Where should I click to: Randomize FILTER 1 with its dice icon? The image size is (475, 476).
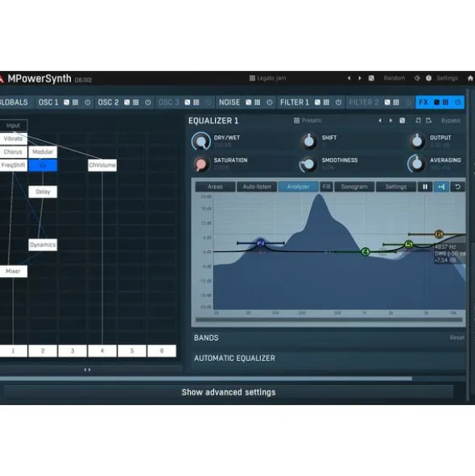click(317, 102)
